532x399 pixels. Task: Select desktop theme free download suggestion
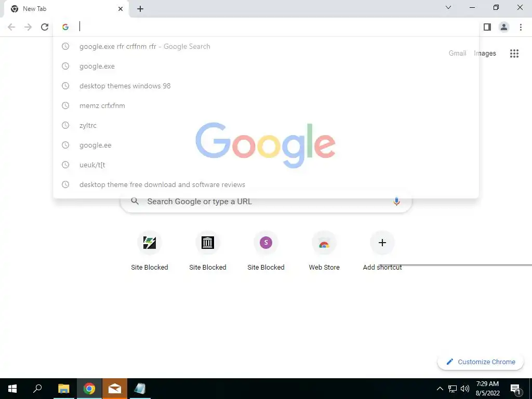click(x=266, y=184)
